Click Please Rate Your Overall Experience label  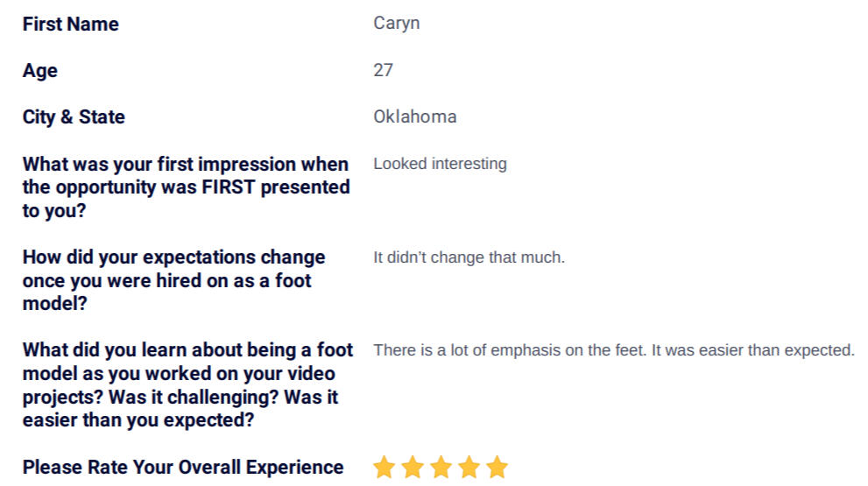point(183,468)
